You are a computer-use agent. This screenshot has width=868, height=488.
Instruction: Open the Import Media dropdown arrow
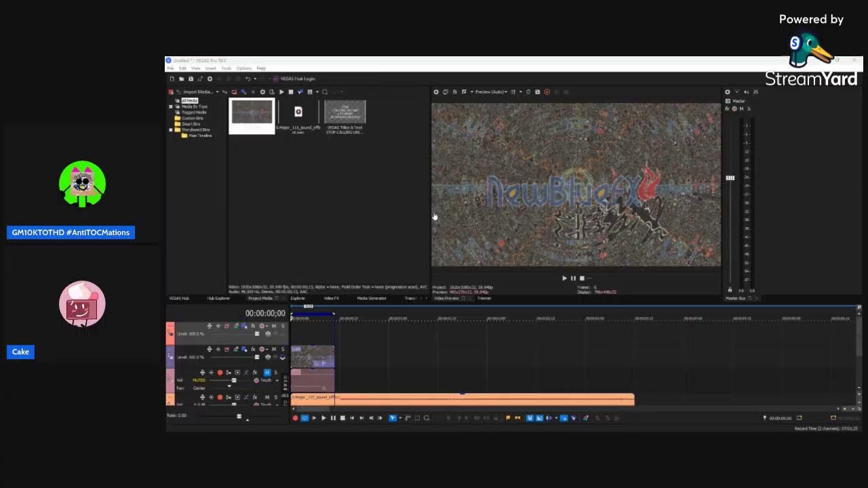point(217,92)
